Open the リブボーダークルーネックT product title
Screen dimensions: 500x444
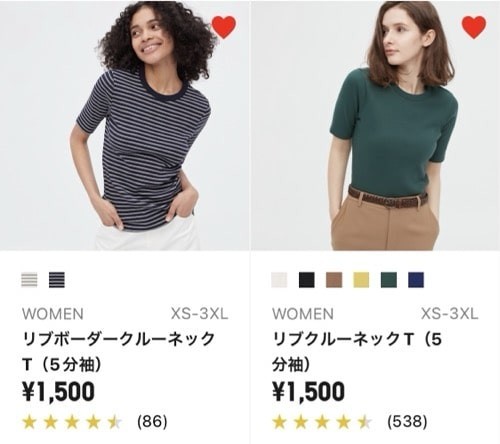119,352
